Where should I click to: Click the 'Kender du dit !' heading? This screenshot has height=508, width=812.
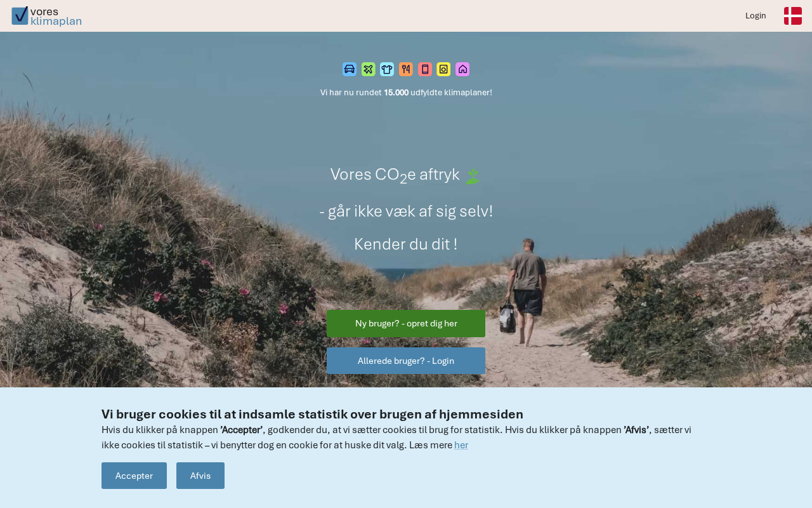click(x=406, y=244)
